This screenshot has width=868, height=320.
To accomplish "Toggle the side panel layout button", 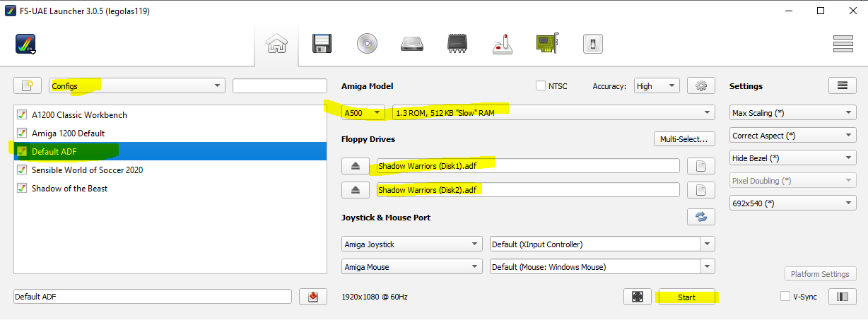I will point(842,297).
